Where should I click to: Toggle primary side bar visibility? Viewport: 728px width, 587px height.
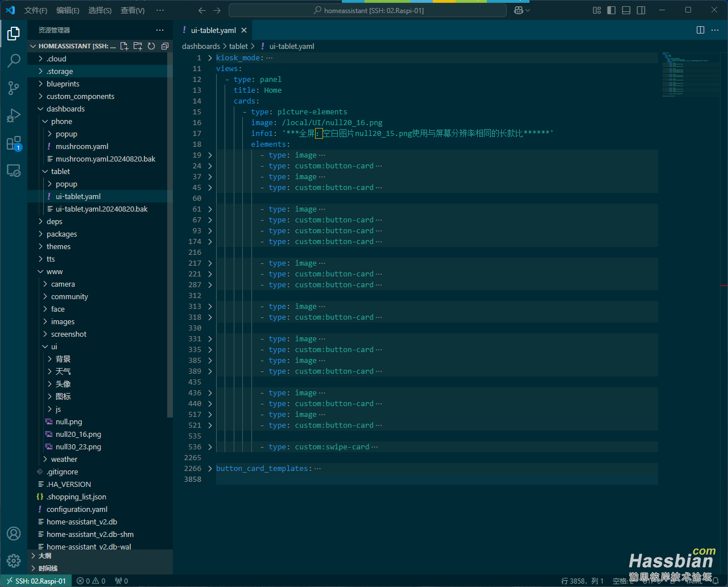[611, 10]
